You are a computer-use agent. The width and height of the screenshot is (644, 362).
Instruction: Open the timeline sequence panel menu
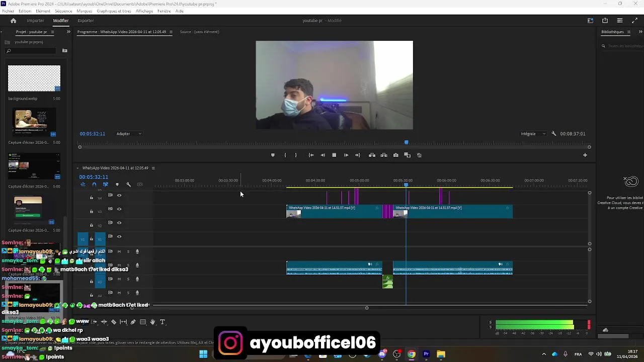pyautogui.click(x=153, y=168)
